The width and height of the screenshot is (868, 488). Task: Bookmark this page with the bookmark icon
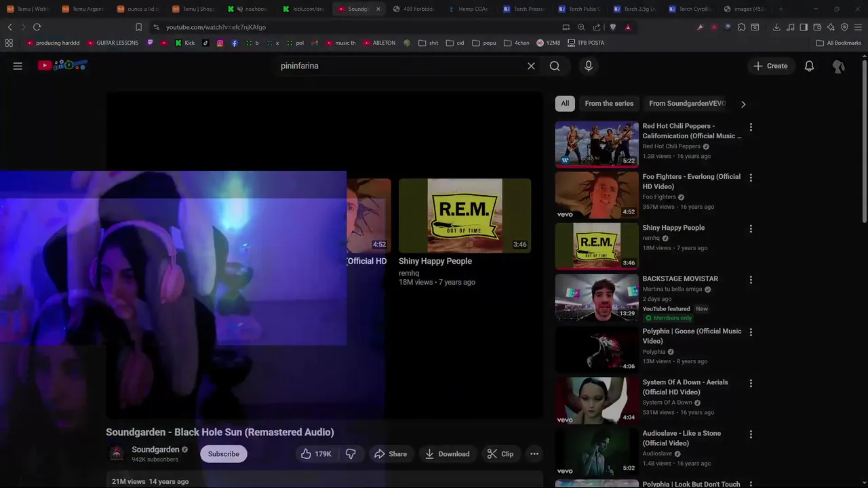(138, 27)
